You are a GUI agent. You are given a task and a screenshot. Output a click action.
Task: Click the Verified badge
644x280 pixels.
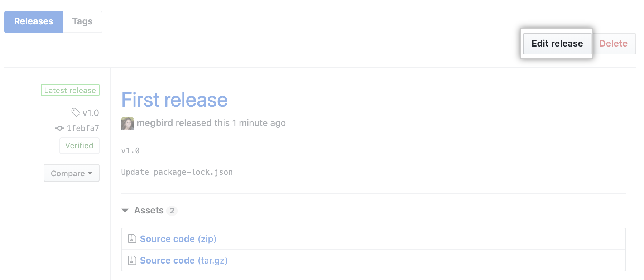tap(80, 145)
